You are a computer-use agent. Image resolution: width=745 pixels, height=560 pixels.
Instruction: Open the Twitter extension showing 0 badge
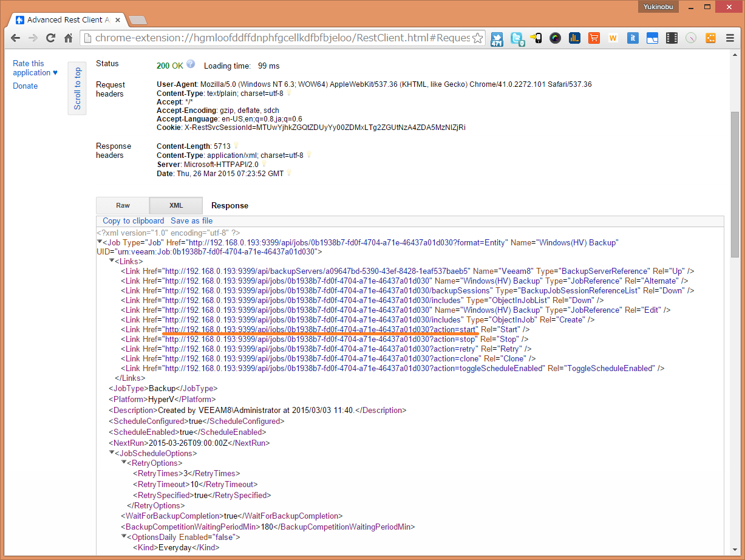(x=517, y=38)
